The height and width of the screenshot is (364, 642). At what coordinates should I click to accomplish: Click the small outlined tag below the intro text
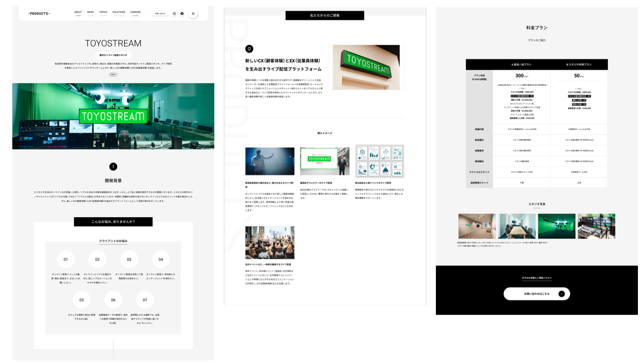point(113,75)
